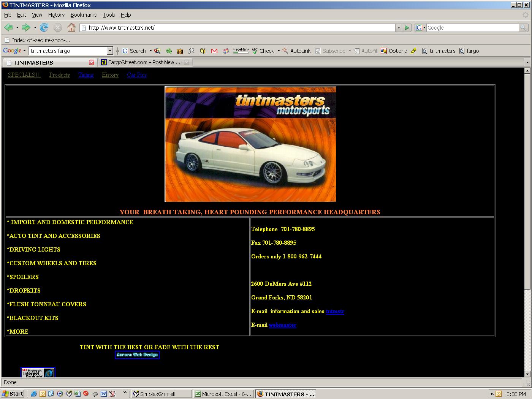Find the word 'tintmasters' on page
The height and width of the screenshot is (399, 532).
pyautogui.click(x=439, y=51)
